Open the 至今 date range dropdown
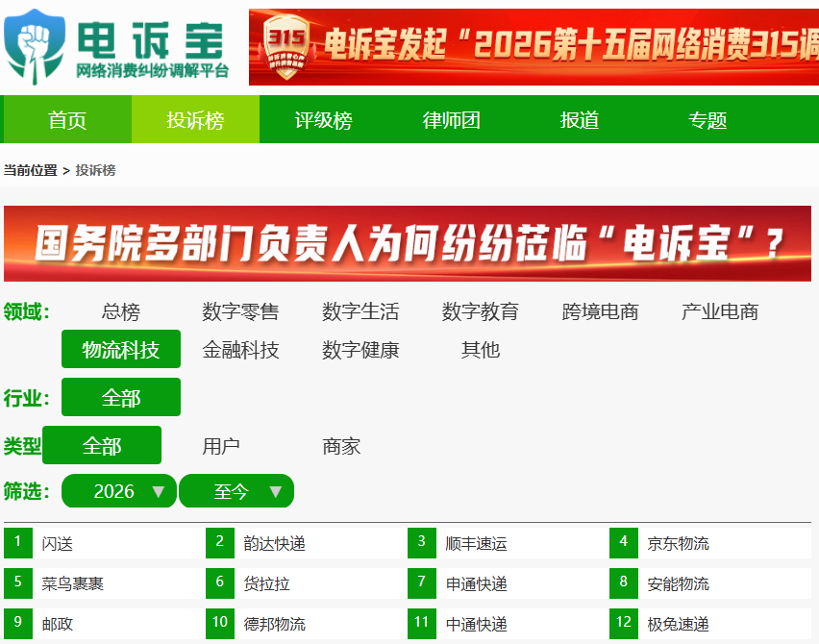The image size is (819, 644). coord(236,491)
